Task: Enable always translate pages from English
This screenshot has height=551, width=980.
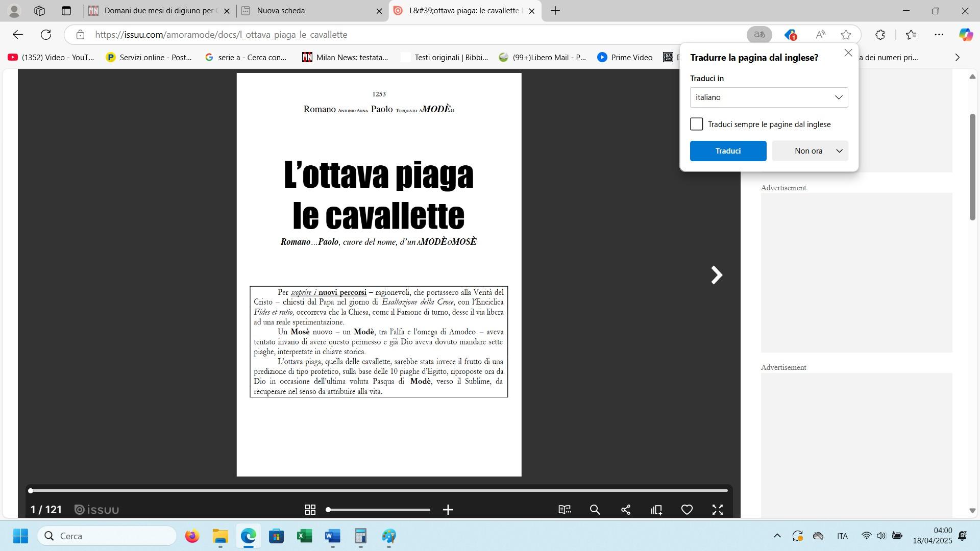Action: (x=697, y=124)
